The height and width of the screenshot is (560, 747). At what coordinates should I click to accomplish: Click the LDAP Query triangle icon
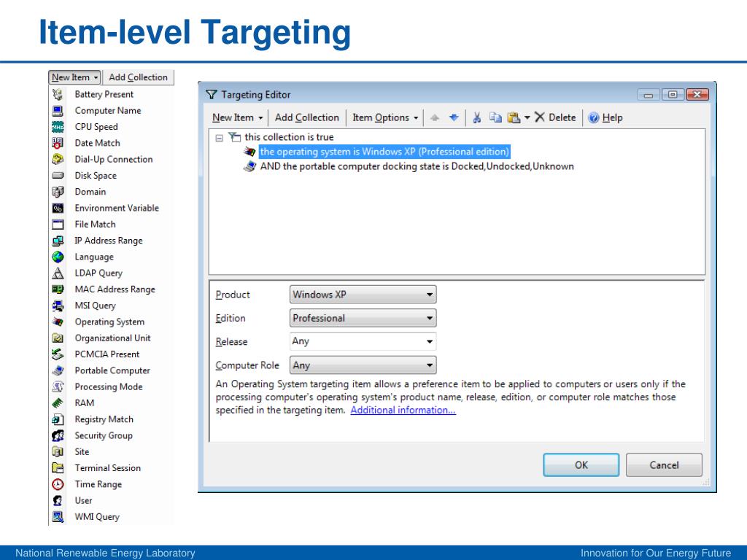point(58,273)
